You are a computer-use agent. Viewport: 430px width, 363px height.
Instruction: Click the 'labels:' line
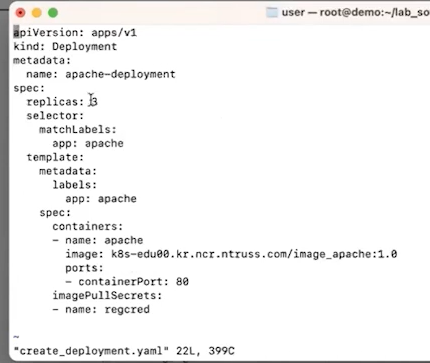click(75, 185)
